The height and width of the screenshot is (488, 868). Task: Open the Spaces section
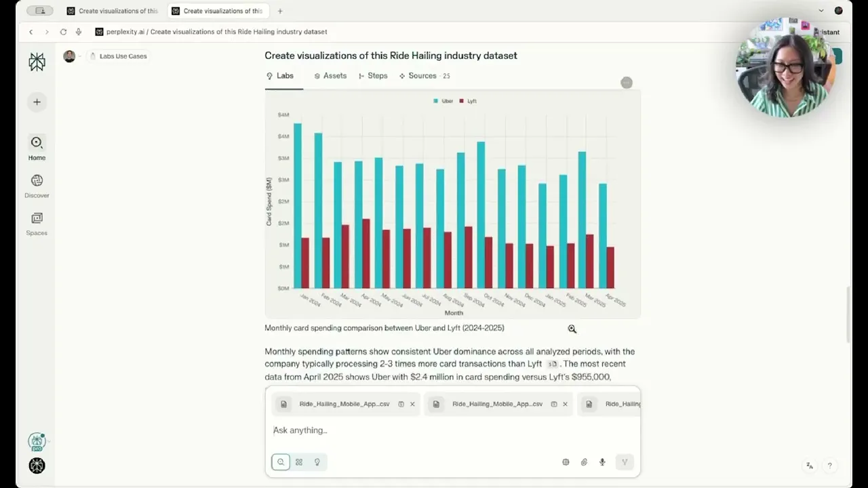click(x=37, y=223)
